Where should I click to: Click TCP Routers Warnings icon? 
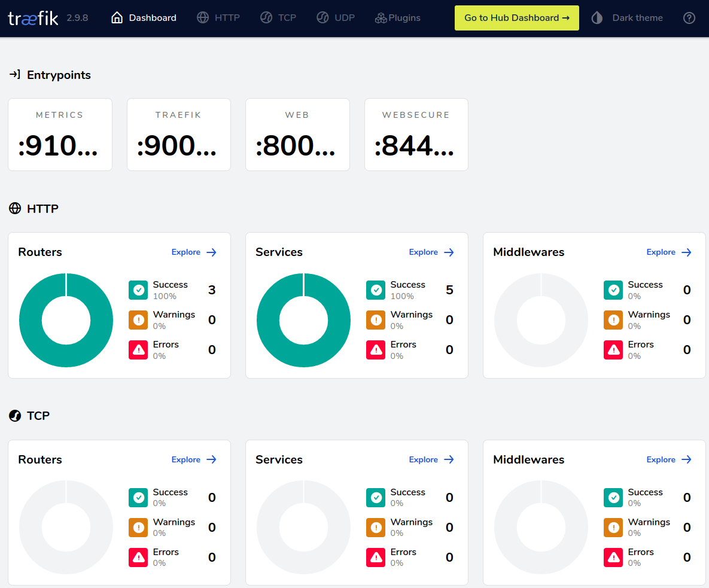coord(138,528)
